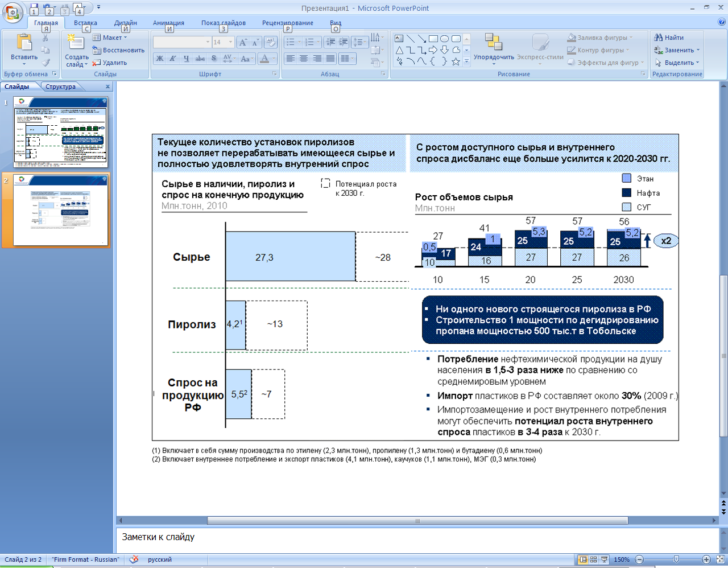
Task: Click the Cut scissors icon
Action: [45, 38]
